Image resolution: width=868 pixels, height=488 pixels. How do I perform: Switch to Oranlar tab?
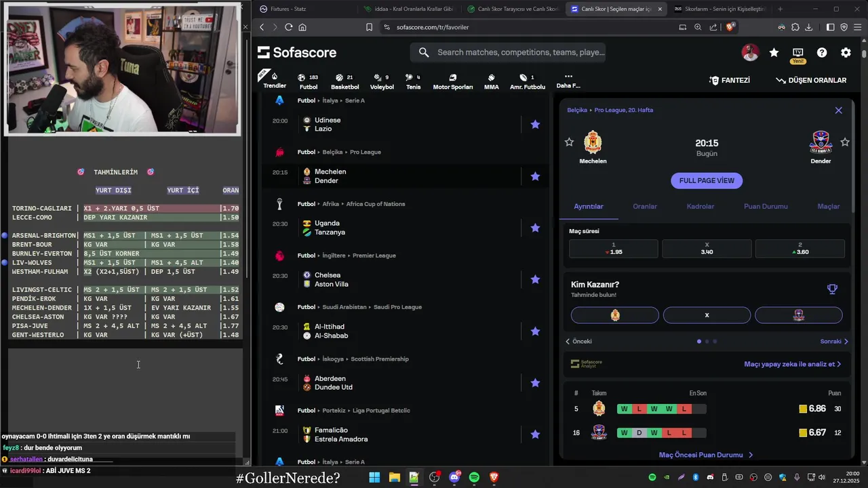click(645, 206)
